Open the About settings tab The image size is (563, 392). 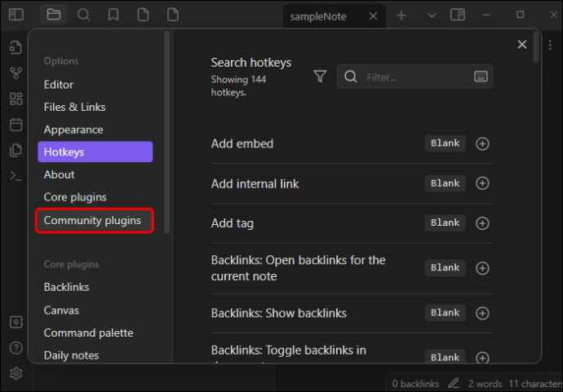click(x=95, y=174)
